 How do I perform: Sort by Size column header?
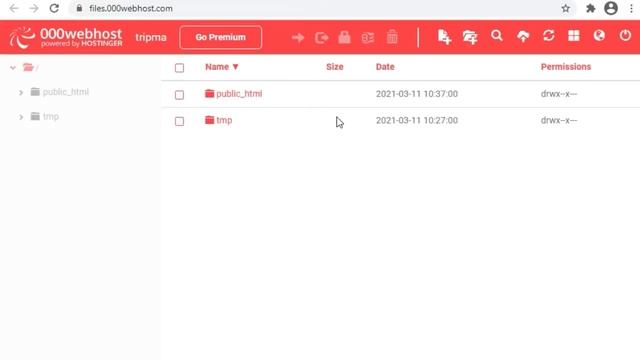tap(335, 67)
